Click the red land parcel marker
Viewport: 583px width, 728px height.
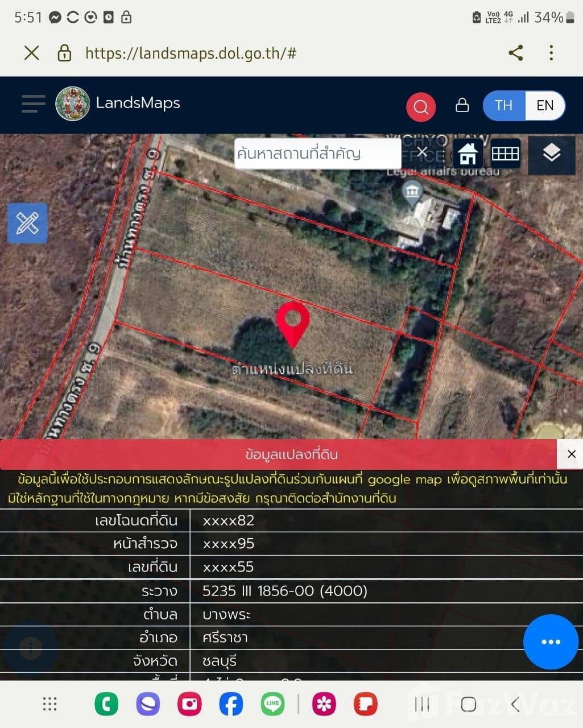[x=292, y=322]
